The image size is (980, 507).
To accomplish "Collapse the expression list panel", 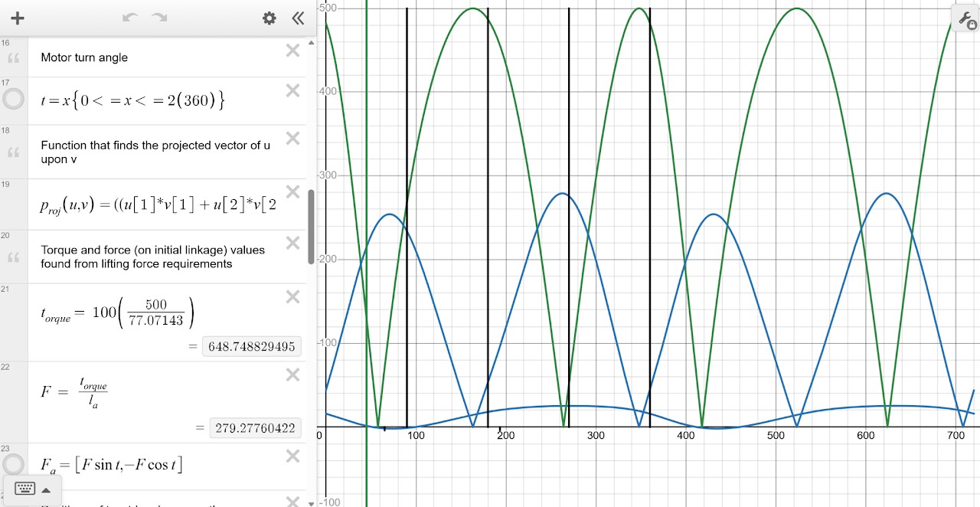I will 298,18.
